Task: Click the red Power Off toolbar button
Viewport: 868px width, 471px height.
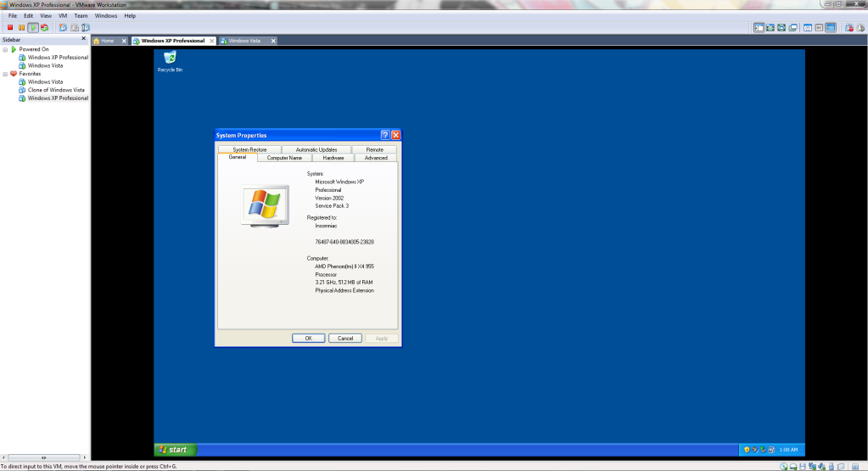Action: [x=10, y=28]
